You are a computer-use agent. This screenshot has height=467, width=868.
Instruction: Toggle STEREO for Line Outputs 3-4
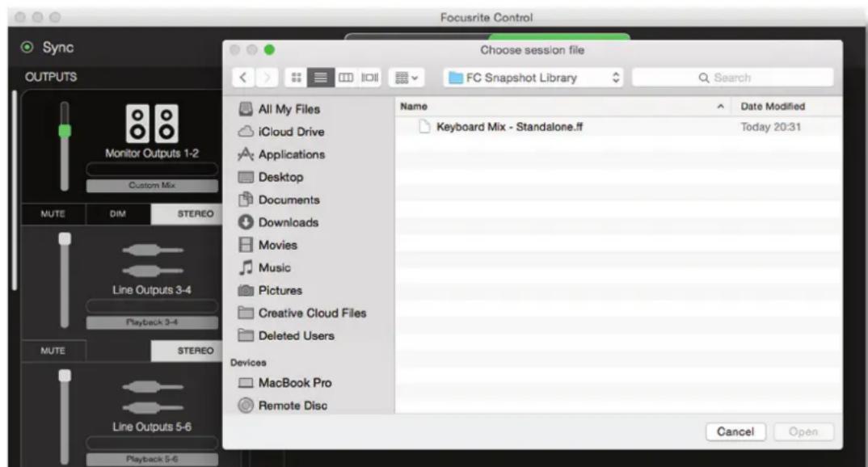pyautogui.click(x=188, y=351)
